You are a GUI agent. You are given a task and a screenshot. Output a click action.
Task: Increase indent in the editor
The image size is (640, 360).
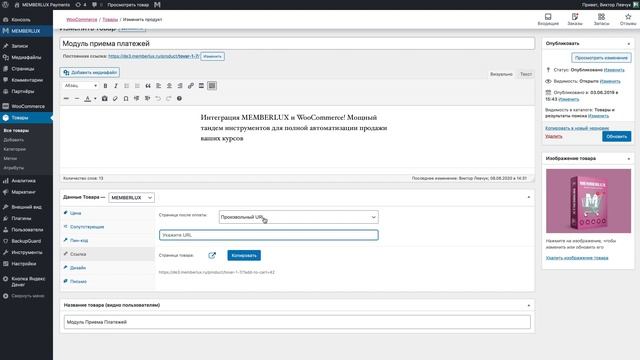point(147,98)
